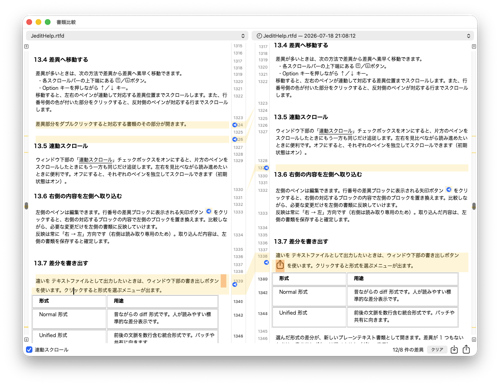This screenshot has width=500, height=386.
Task: Click the 用途 header cell in left table
Action: click(x=163, y=301)
